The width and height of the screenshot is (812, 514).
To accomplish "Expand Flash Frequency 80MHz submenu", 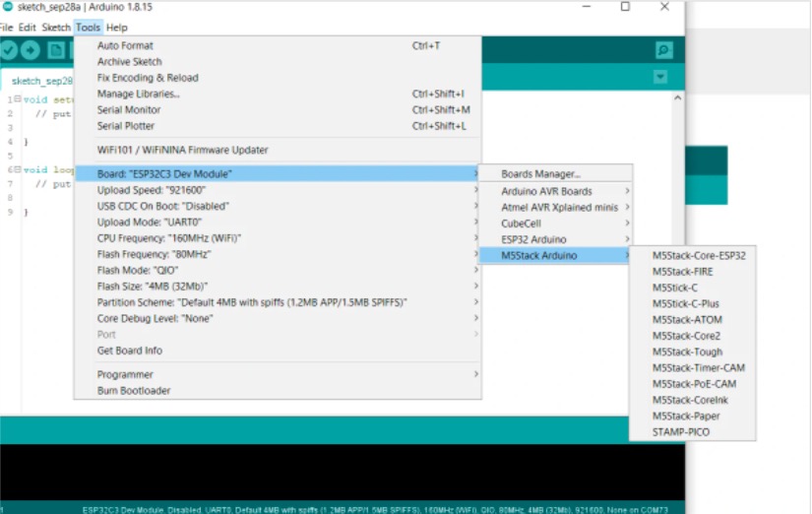I will coord(279,254).
